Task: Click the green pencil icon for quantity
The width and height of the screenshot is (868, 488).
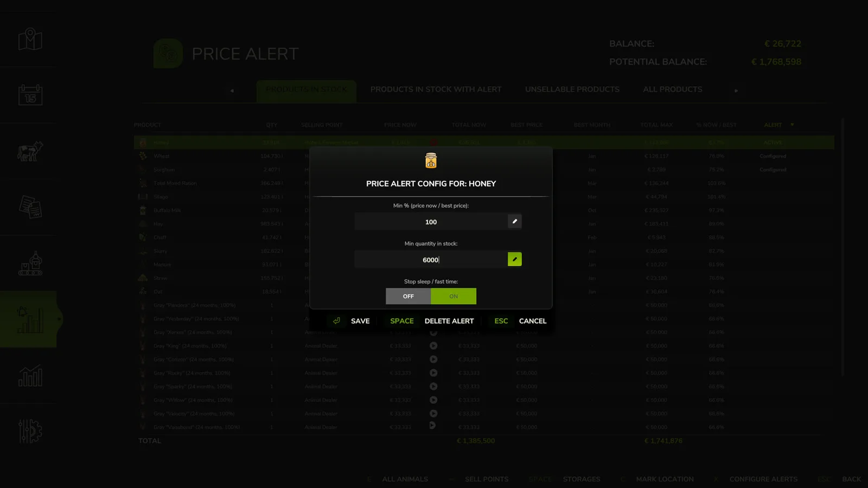Action: tap(514, 259)
